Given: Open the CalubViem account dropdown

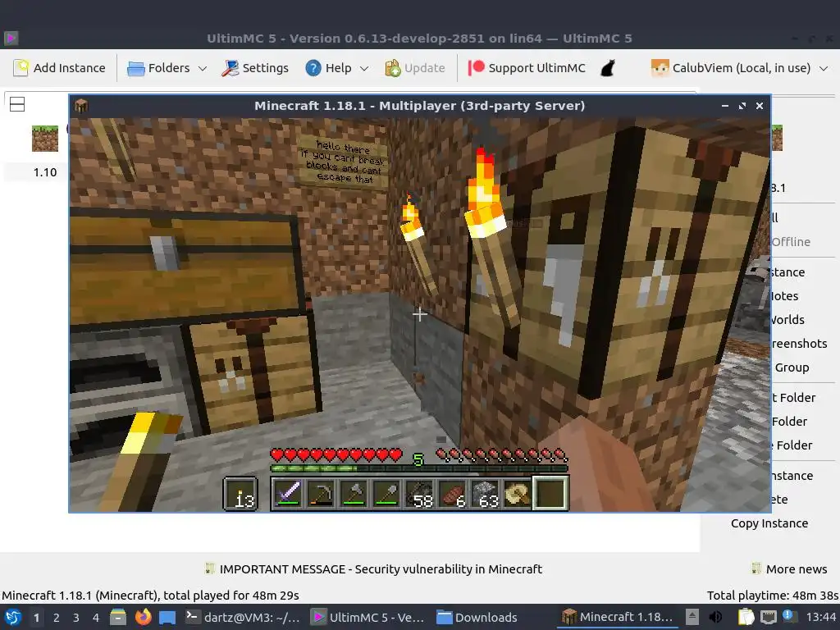Looking at the screenshot, I should coord(739,68).
